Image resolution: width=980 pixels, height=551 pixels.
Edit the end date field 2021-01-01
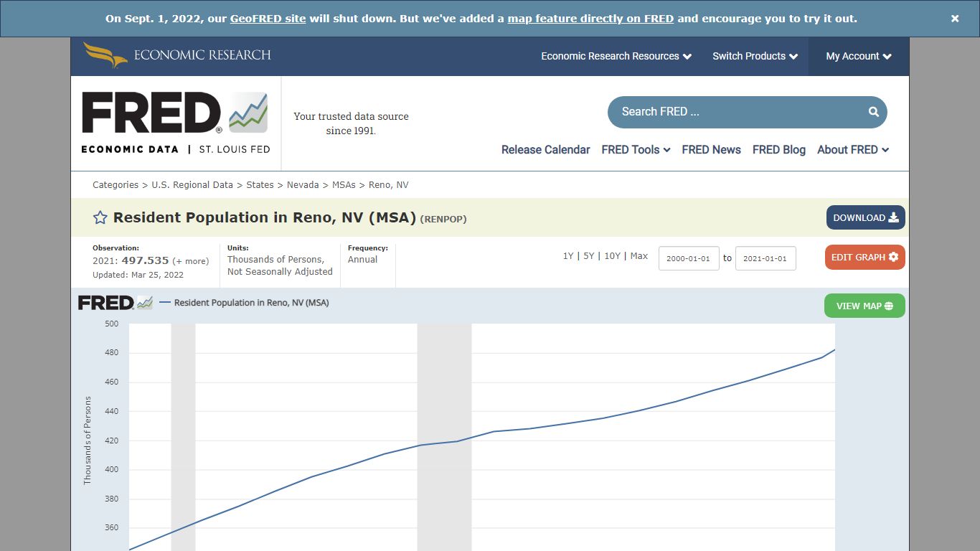click(x=765, y=258)
